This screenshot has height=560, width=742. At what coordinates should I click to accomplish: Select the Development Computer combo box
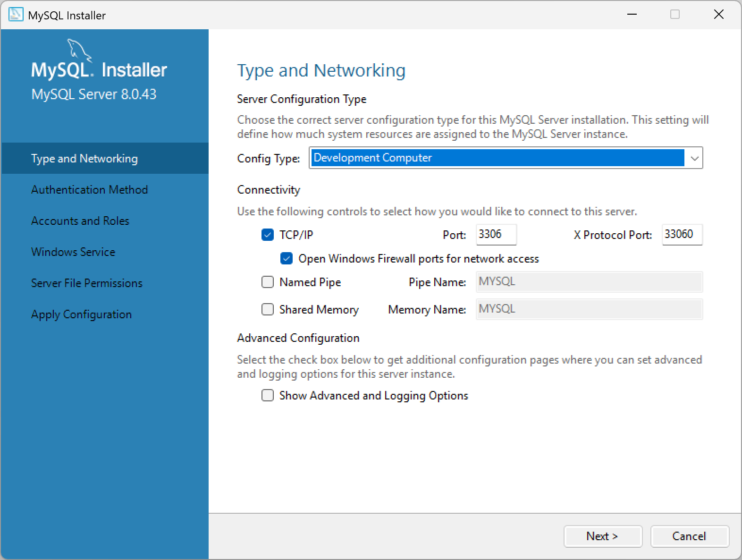click(506, 158)
